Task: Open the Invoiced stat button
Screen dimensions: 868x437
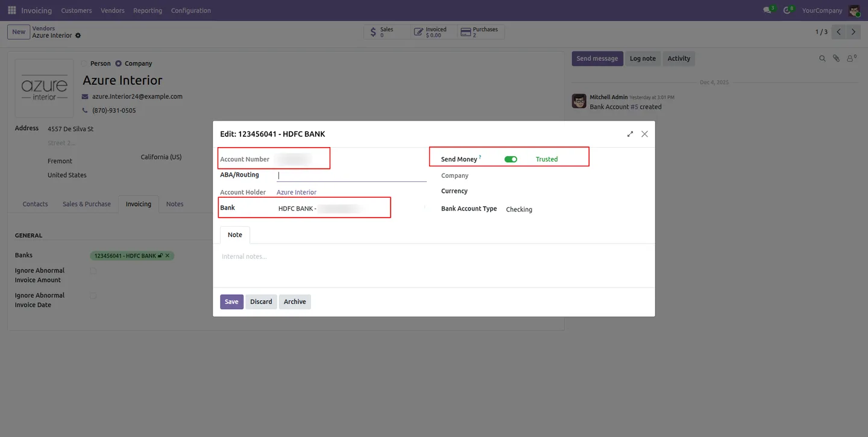Action: point(434,32)
